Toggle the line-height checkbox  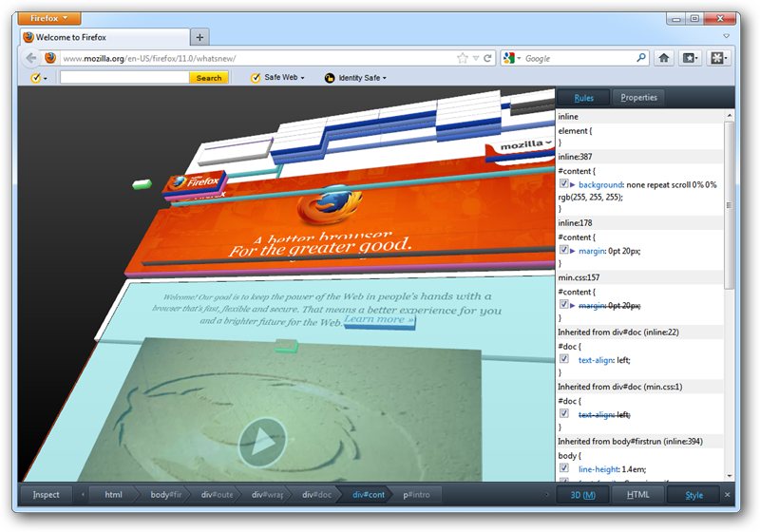click(563, 468)
